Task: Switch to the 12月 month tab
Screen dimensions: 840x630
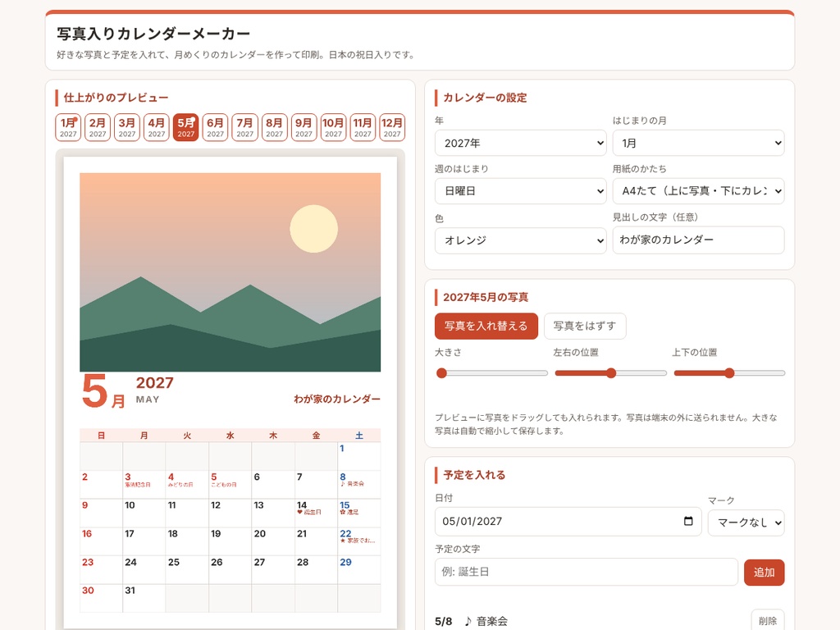Action: [392, 127]
